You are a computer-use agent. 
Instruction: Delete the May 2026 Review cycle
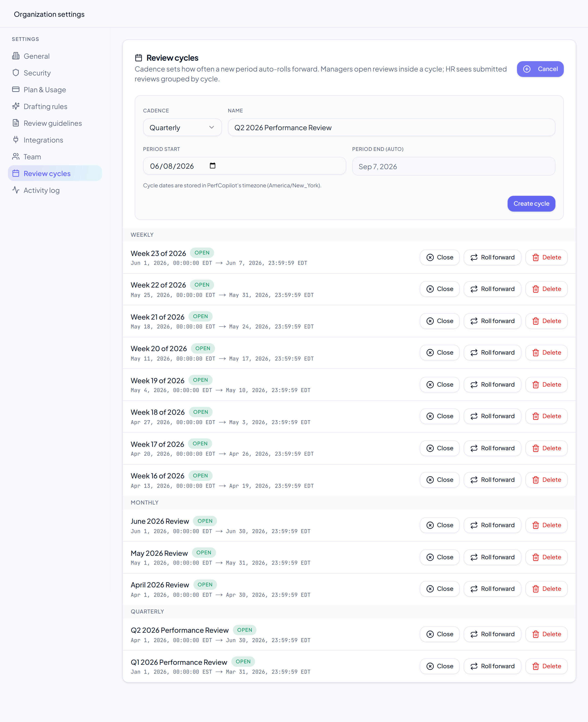546,558
